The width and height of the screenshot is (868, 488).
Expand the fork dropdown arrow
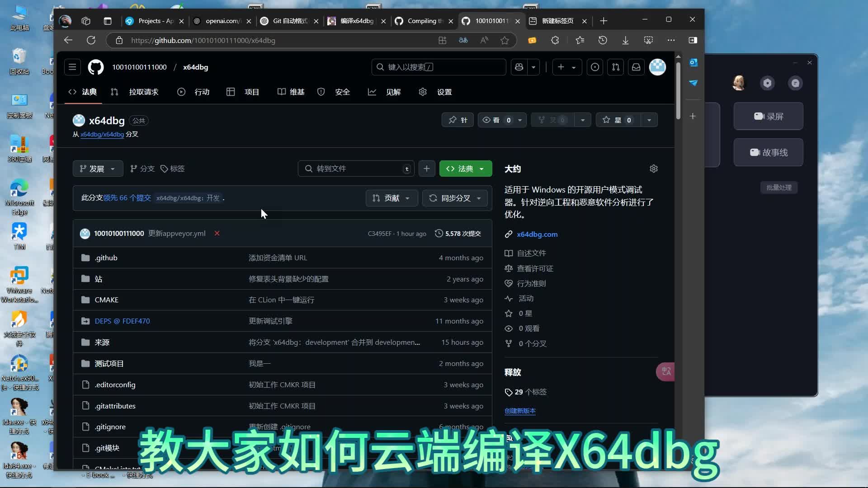pos(582,120)
